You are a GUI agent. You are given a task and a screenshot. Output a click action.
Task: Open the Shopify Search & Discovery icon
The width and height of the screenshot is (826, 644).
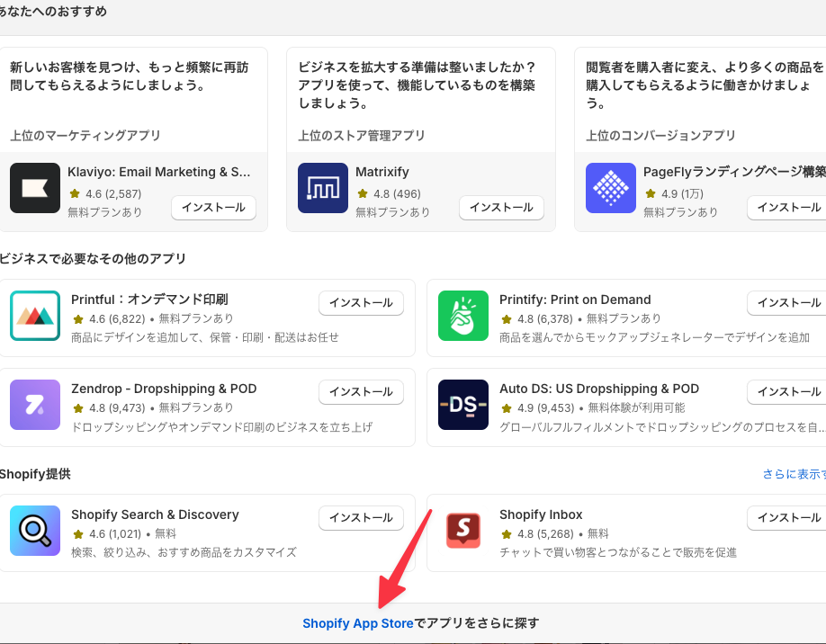point(35,531)
